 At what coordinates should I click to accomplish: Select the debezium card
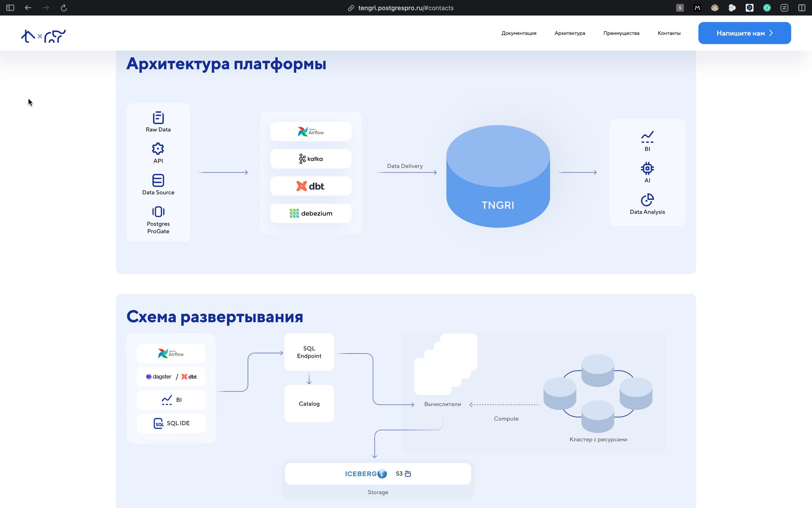pyautogui.click(x=311, y=213)
